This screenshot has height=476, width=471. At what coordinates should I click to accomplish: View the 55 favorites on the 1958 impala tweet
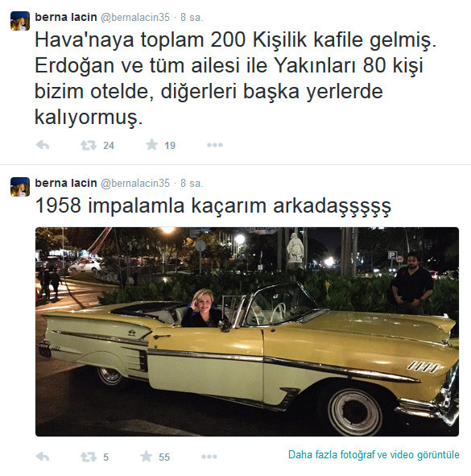pyautogui.click(x=164, y=457)
